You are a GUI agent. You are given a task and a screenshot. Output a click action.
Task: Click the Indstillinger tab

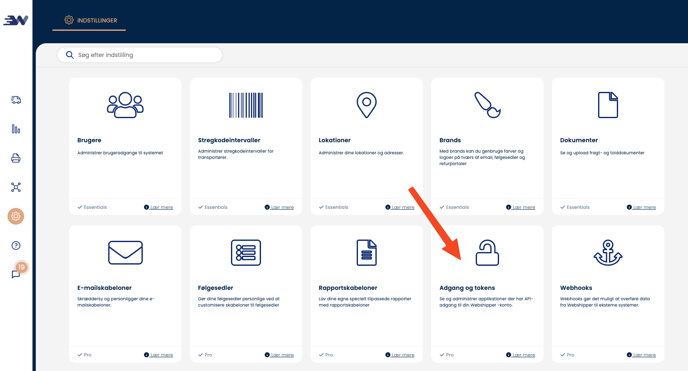[90, 20]
